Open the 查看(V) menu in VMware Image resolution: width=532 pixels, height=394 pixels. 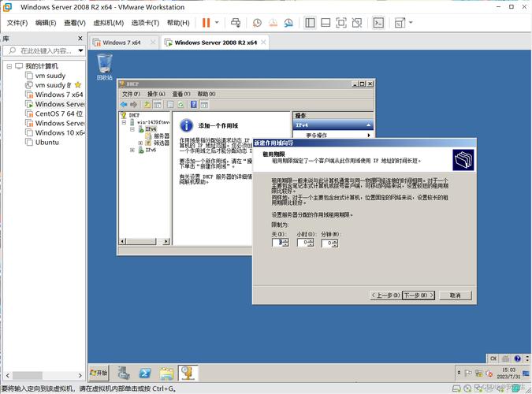coord(75,23)
